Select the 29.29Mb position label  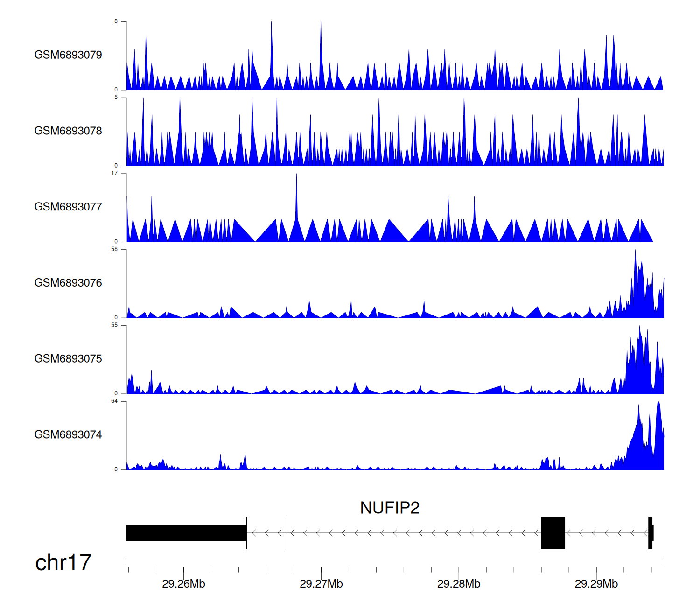(x=596, y=584)
